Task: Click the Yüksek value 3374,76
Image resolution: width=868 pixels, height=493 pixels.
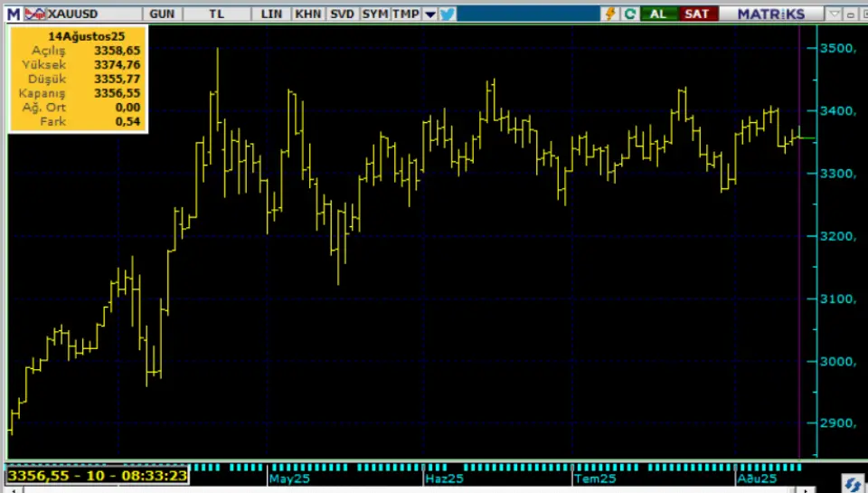Action: pyautogui.click(x=117, y=65)
